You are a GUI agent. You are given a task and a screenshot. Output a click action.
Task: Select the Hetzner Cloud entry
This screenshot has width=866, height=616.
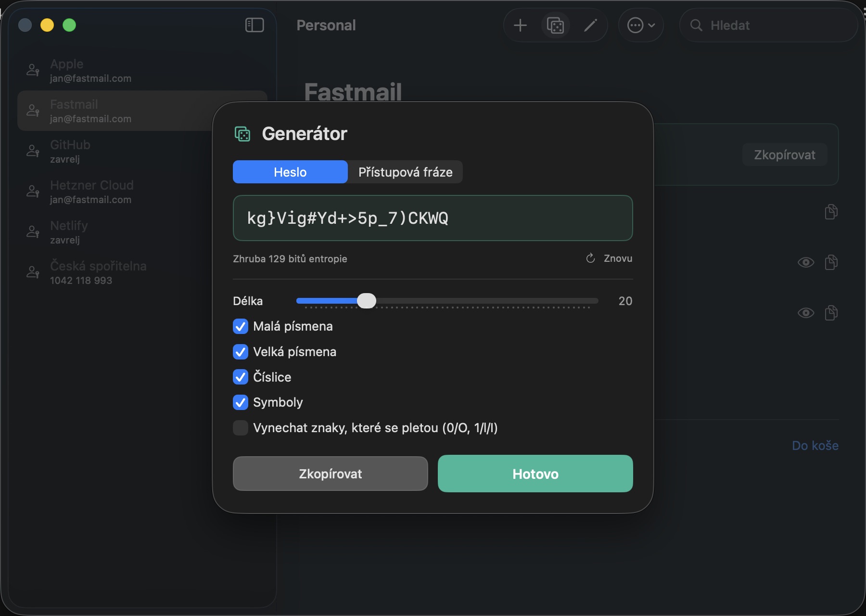click(x=142, y=192)
